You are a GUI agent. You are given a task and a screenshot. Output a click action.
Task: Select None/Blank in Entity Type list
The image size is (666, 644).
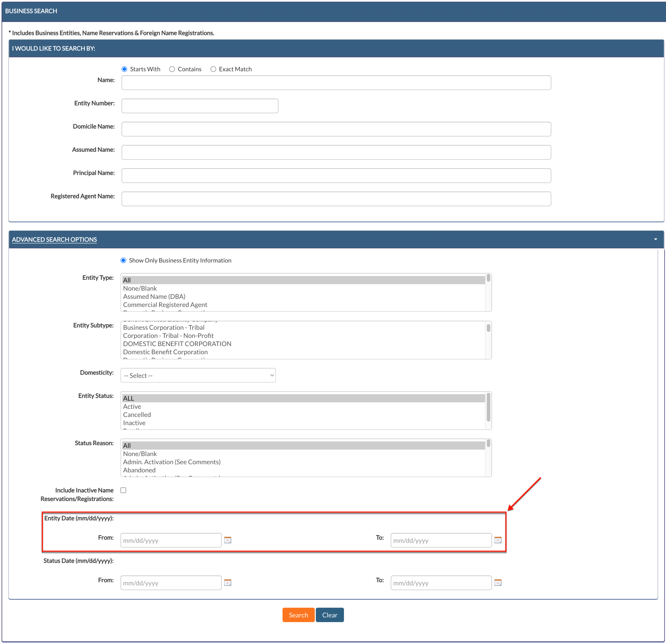pyautogui.click(x=303, y=288)
